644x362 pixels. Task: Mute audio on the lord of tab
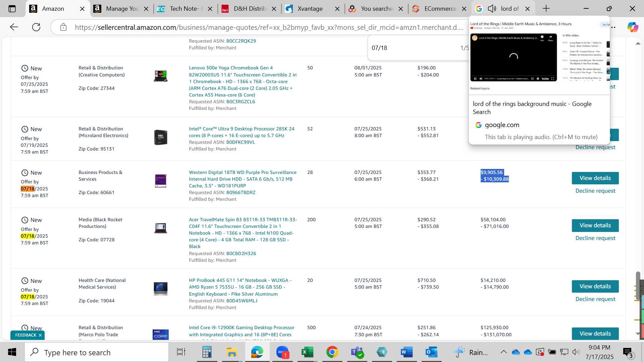492,9
